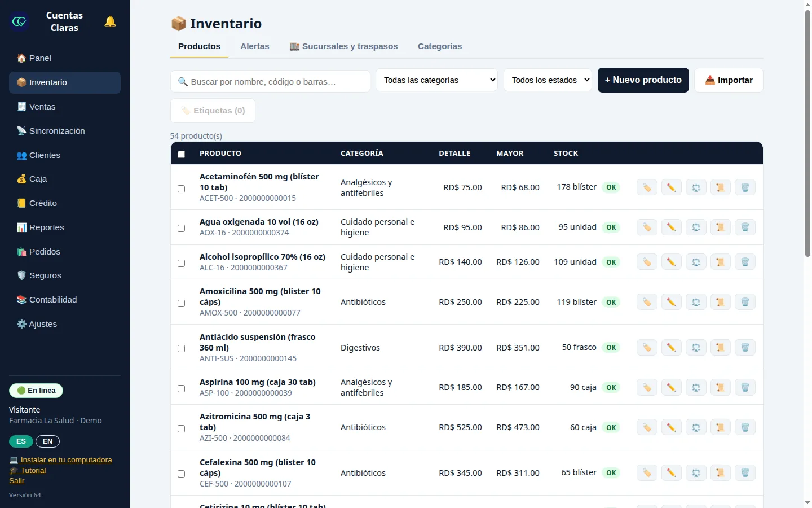Screen dimensions: 812x508
Task: Switch to the Alertas tab
Action: [x=255, y=46]
